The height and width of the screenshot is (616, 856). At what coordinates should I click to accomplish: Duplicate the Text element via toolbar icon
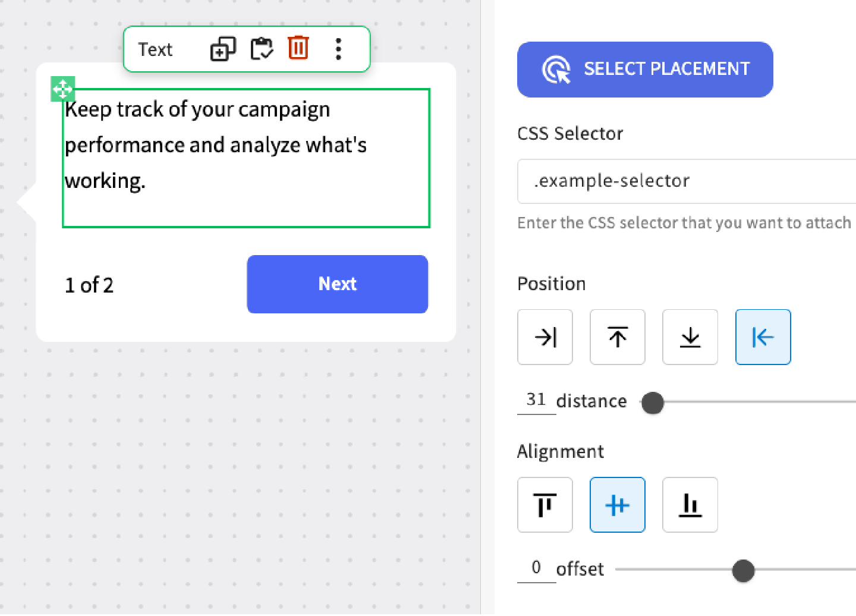pyautogui.click(x=223, y=49)
